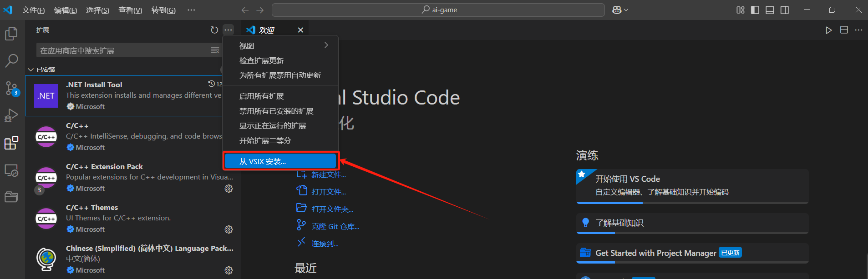Click the C/C++ extension icon
The height and width of the screenshot is (279, 868).
click(46, 137)
